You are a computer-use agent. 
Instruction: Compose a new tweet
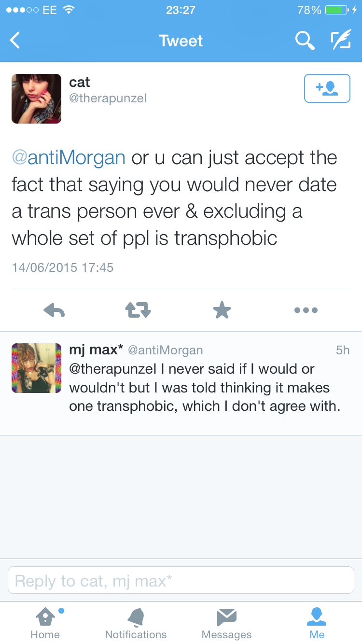(x=341, y=41)
